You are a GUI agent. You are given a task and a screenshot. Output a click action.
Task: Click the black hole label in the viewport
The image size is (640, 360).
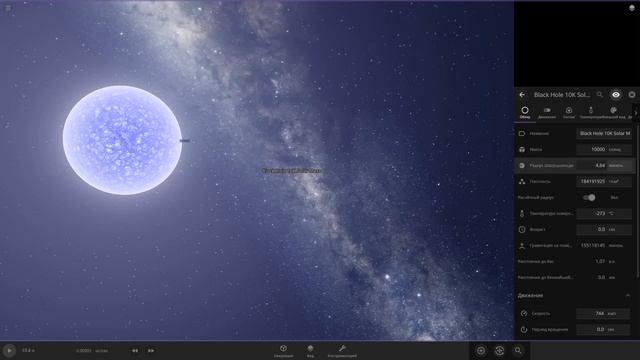291,171
